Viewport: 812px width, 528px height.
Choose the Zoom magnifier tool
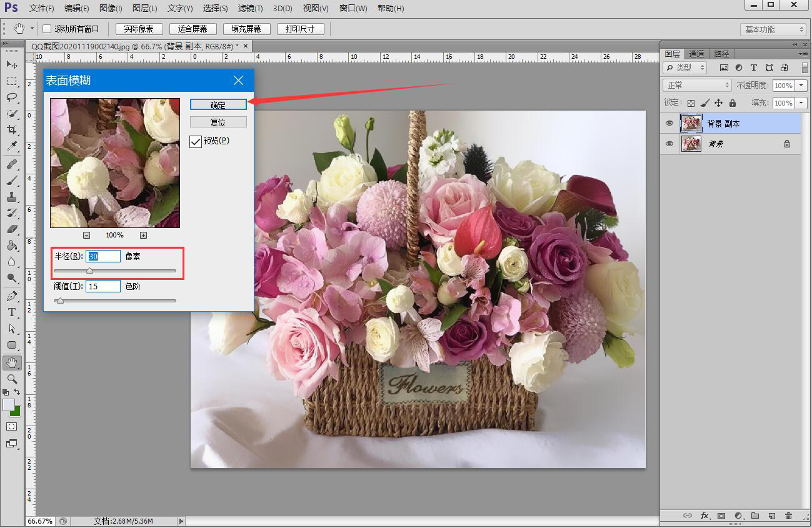pyautogui.click(x=12, y=379)
